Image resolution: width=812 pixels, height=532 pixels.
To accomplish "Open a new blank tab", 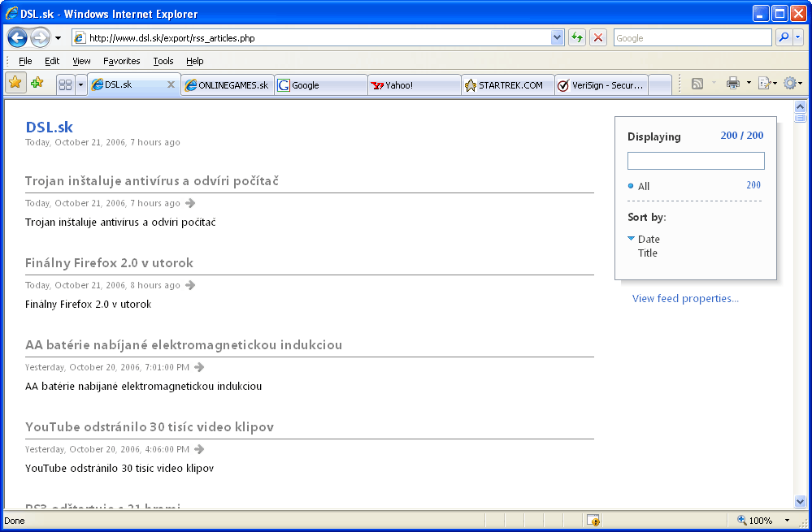I will [660, 85].
